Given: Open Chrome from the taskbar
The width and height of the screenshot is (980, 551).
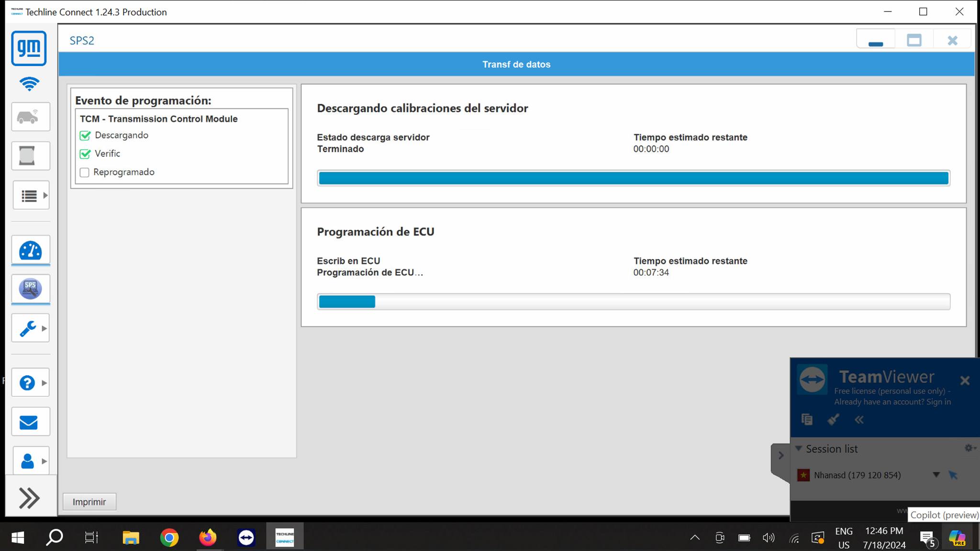Looking at the screenshot, I should [169, 538].
